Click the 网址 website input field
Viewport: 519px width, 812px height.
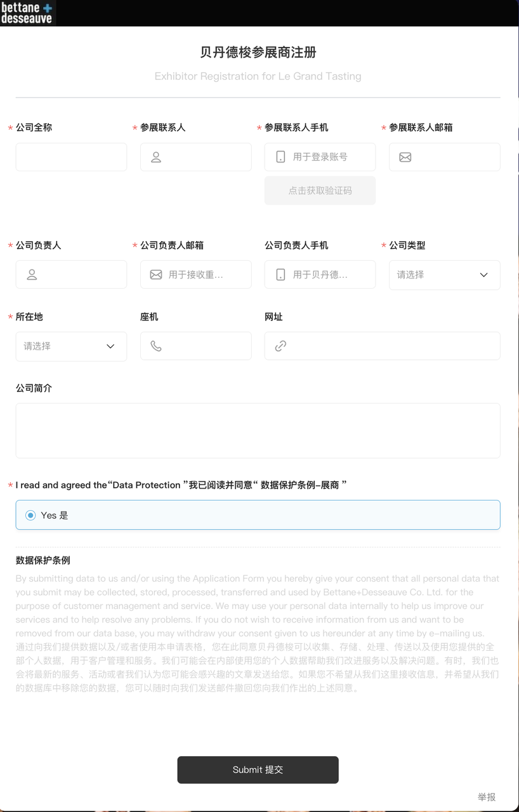382,346
